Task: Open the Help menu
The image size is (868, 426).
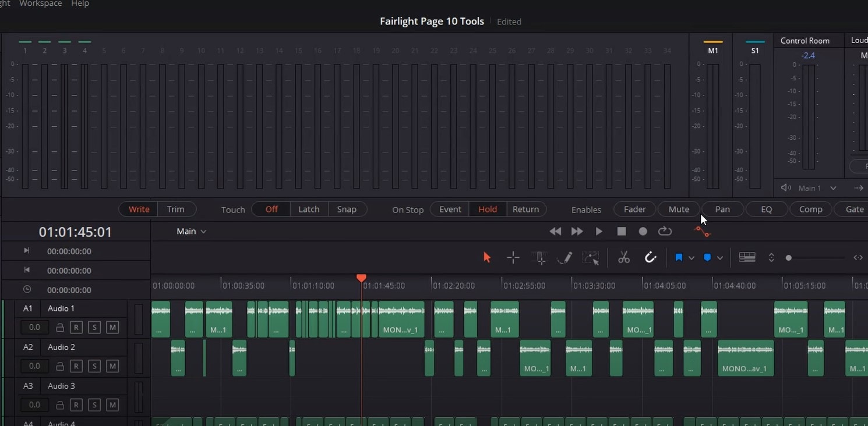Action: [80, 3]
